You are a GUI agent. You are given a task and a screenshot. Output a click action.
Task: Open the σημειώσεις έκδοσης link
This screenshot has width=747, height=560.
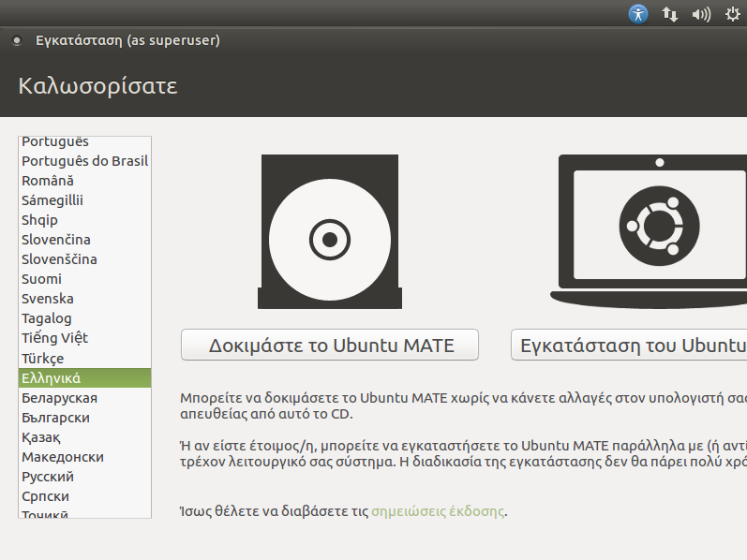[438, 511]
